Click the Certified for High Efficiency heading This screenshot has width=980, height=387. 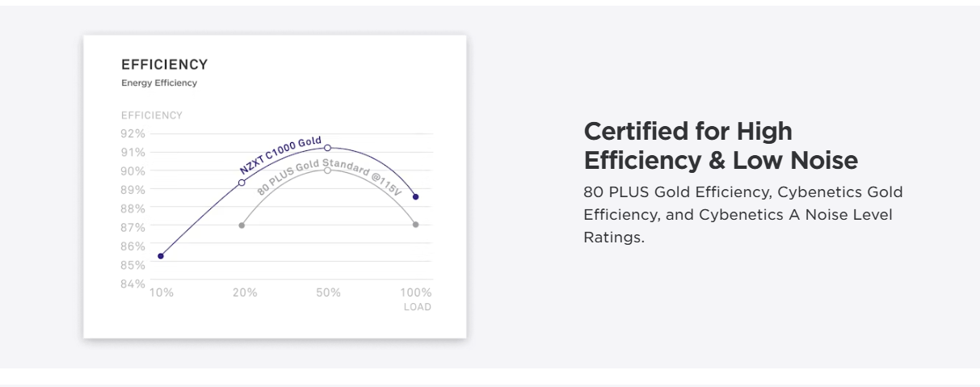click(x=721, y=145)
